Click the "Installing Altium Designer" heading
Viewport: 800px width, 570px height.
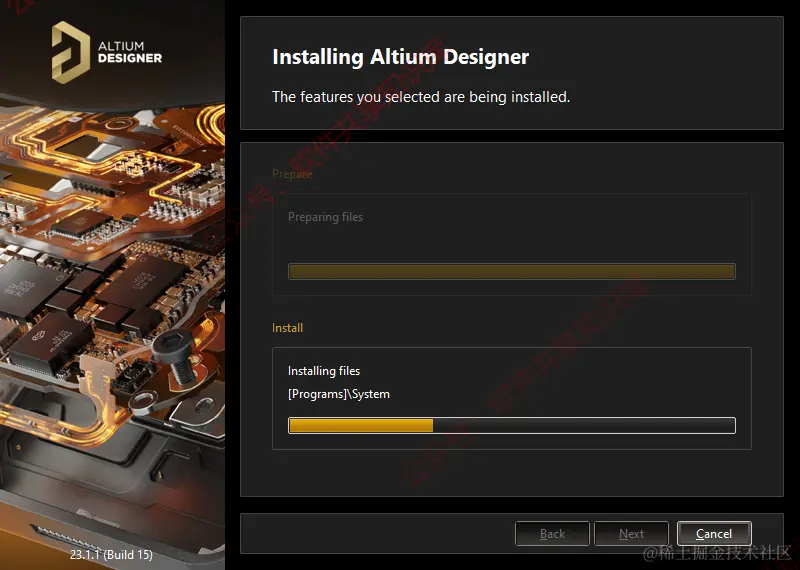(x=401, y=57)
